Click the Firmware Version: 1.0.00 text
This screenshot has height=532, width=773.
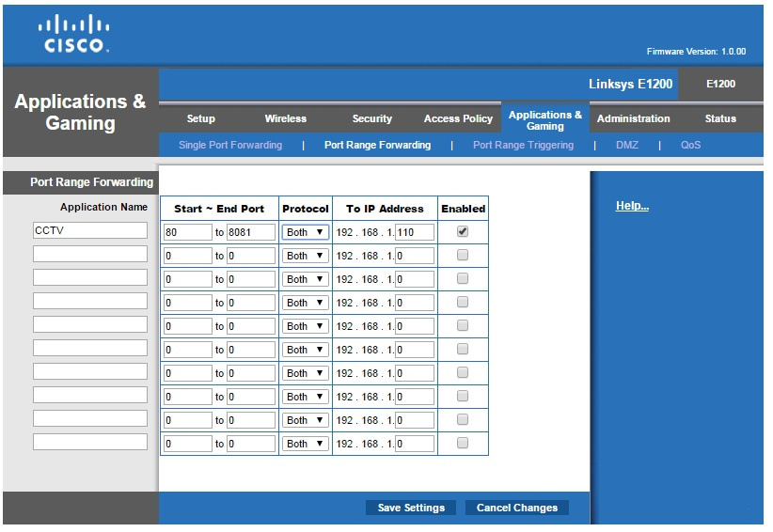pyautogui.click(x=696, y=52)
